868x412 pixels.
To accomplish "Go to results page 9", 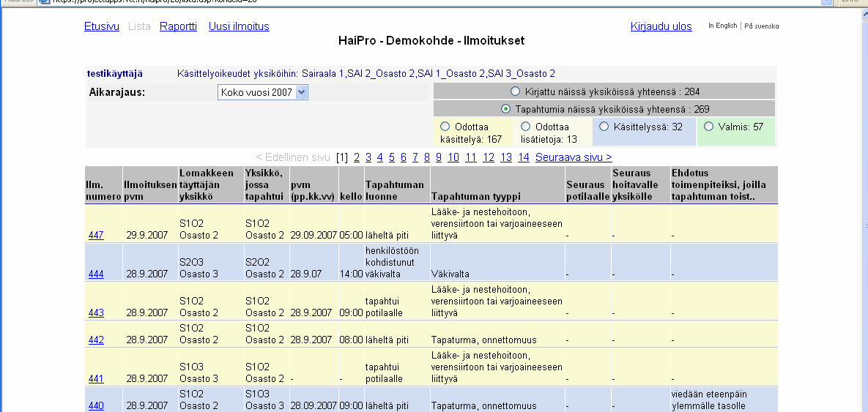I will coord(439,157).
